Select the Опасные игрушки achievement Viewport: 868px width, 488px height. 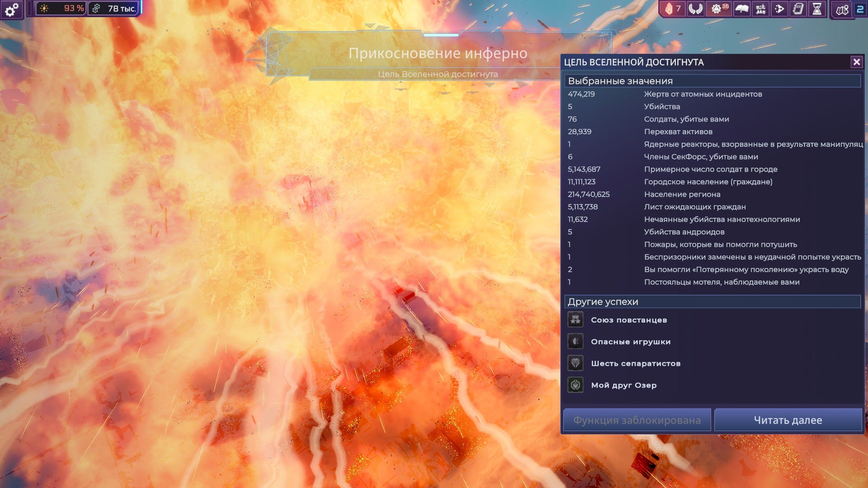pyautogui.click(x=630, y=342)
